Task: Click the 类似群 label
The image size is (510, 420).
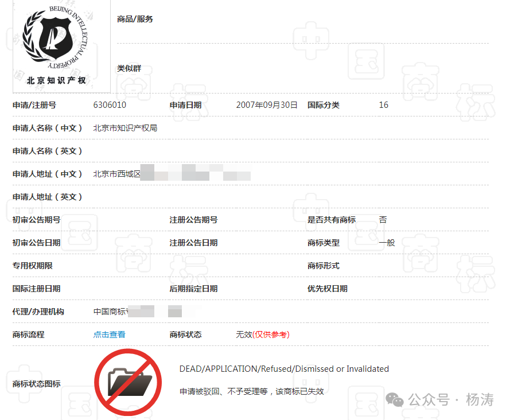Action: coord(129,68)
